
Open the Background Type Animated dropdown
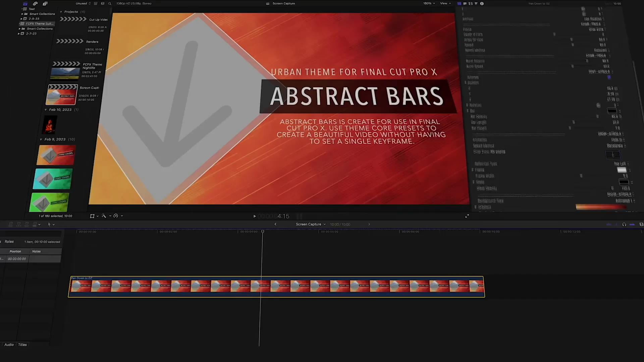tap(625, 201)
